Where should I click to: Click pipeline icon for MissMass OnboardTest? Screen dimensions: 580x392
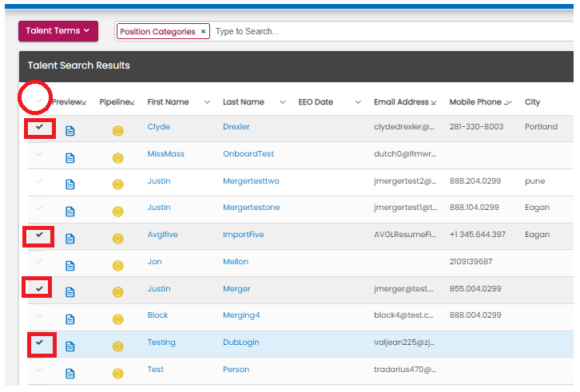pos(118,158)
